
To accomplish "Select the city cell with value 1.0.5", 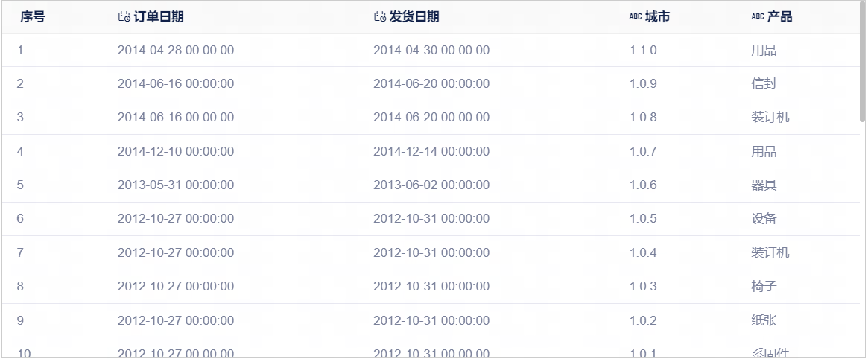I will pyautogui.click(x=643, y=219).
